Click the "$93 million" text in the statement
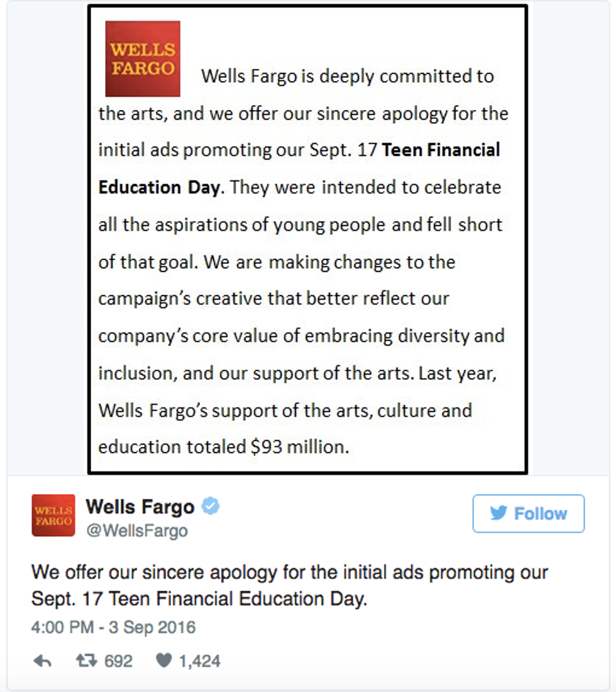The image size is (616, 692). (299, 447)
